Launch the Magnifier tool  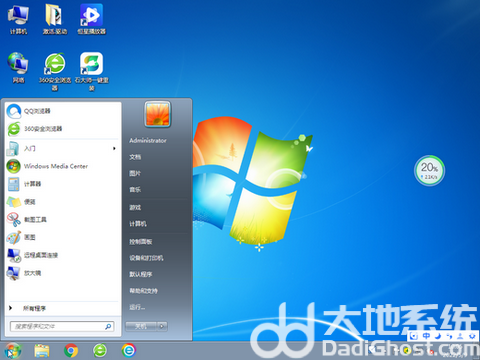tap(63, 273)
